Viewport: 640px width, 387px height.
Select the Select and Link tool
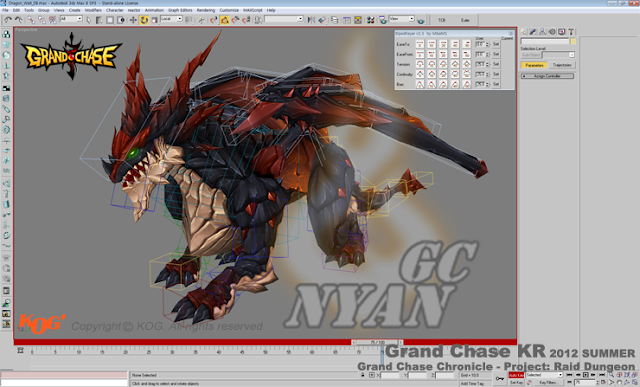[x=31, y=20]
